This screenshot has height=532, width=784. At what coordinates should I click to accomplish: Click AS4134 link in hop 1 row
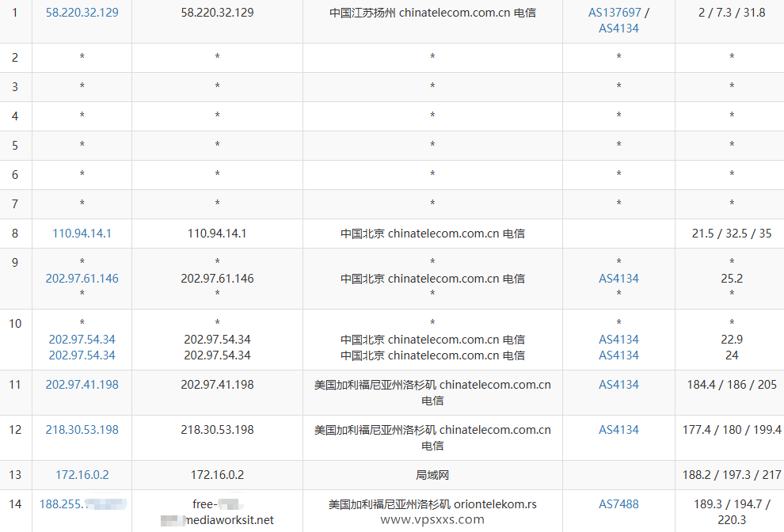pos(618,28)
